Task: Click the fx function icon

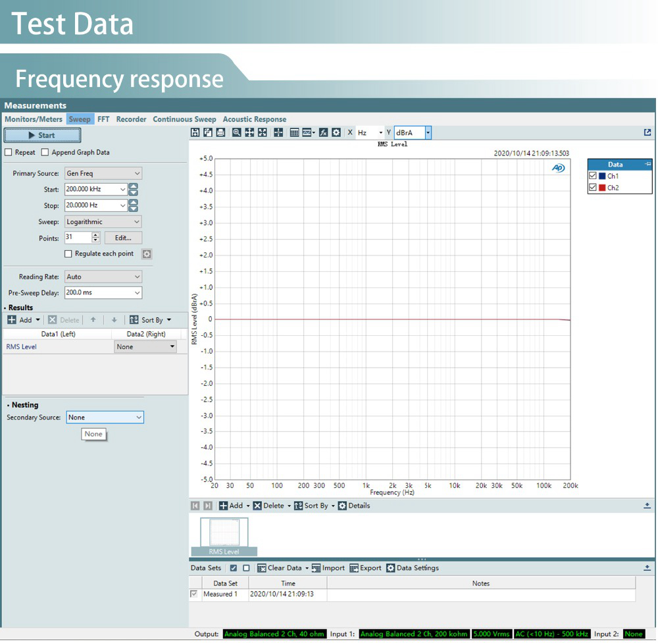Action: (324, 133)
